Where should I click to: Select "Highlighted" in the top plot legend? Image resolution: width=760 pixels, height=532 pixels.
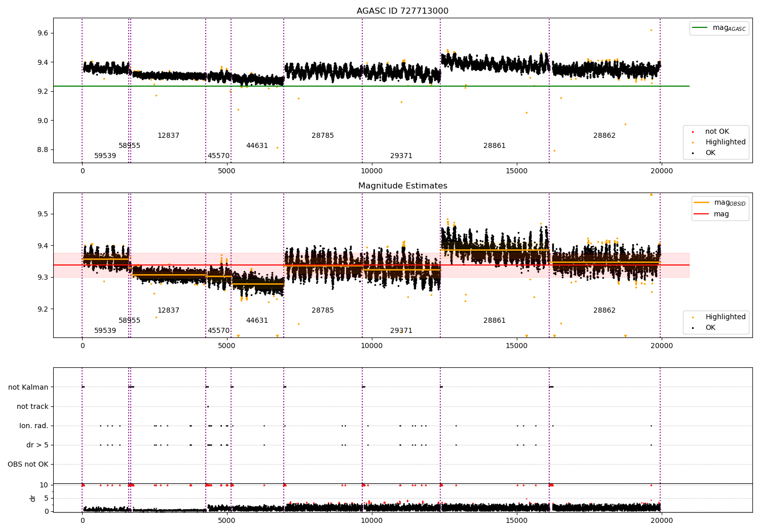[726, 142]
